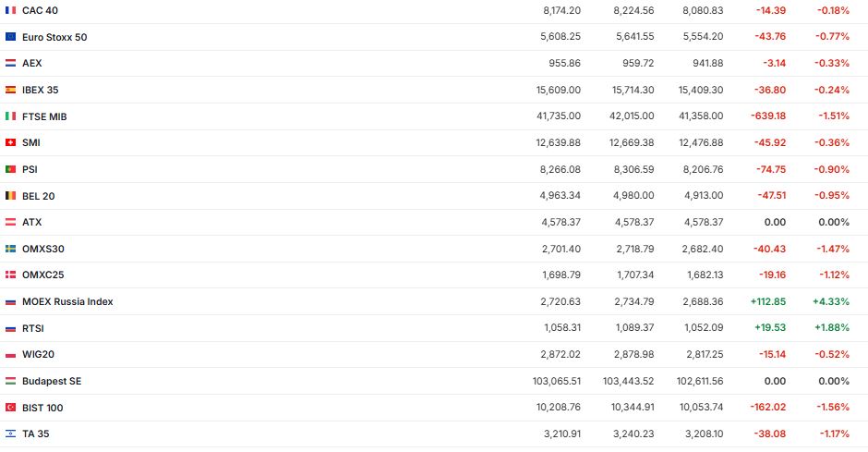
Task: Open the CAC 40 index link
Action: click(x=38, y=10)
